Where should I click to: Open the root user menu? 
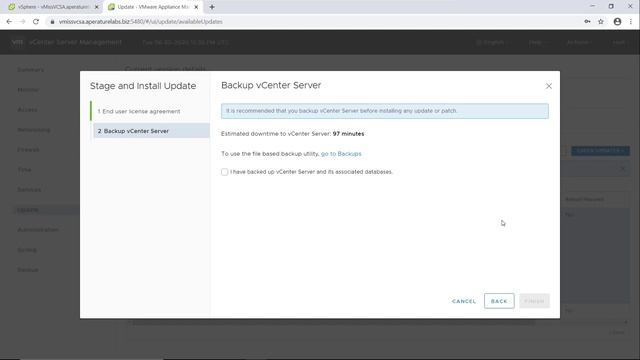click(619, 42)
